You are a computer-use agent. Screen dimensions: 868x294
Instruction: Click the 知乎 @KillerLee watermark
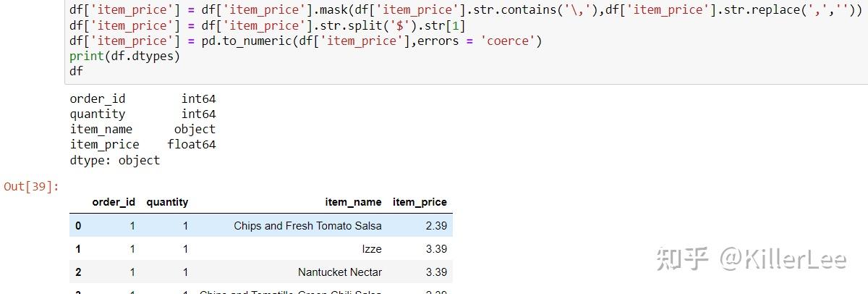point(750,259)
